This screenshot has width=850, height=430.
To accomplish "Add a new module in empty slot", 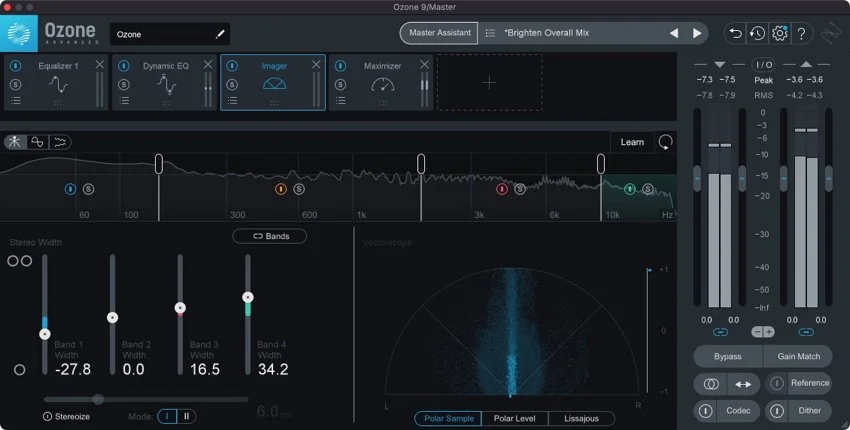I will tap(490, 82).
